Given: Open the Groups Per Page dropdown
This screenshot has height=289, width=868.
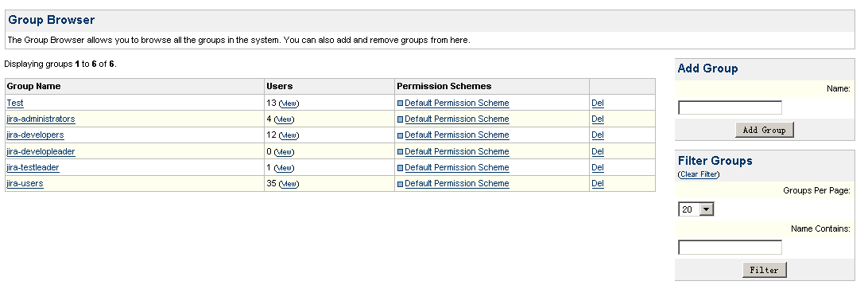Looking at the screenshot, I should coord(696,209).
